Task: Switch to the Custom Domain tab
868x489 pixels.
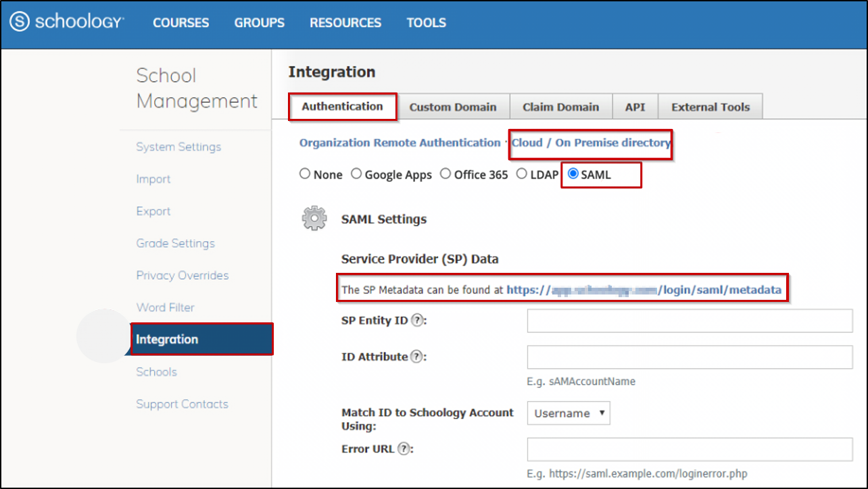Action: [x=453, y=106]
